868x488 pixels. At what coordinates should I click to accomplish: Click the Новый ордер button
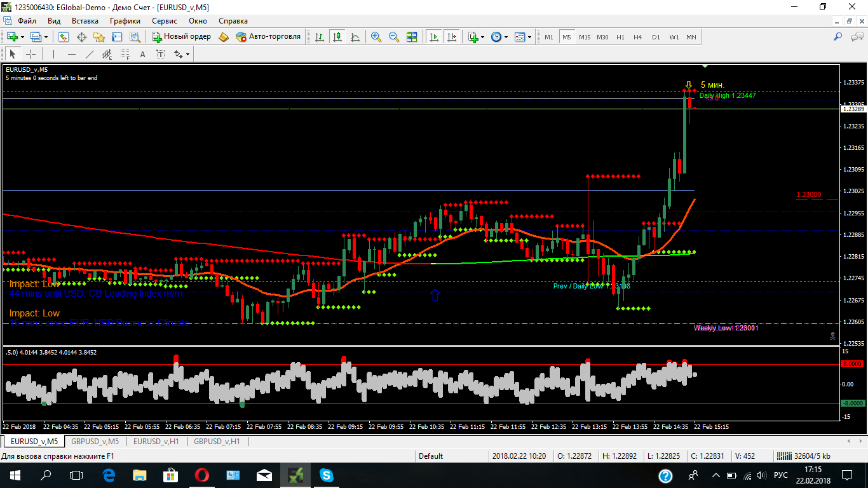[181, 37]
